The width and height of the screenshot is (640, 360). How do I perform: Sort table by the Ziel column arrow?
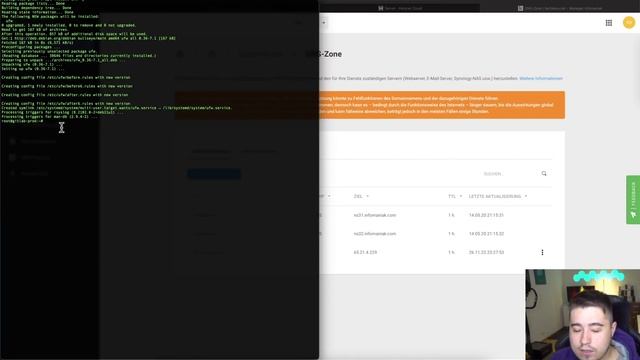[x=367, y=196]
